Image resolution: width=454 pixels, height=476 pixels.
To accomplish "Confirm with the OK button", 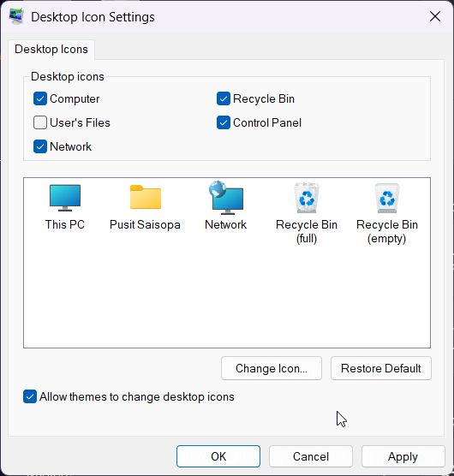I will (218, 456).
